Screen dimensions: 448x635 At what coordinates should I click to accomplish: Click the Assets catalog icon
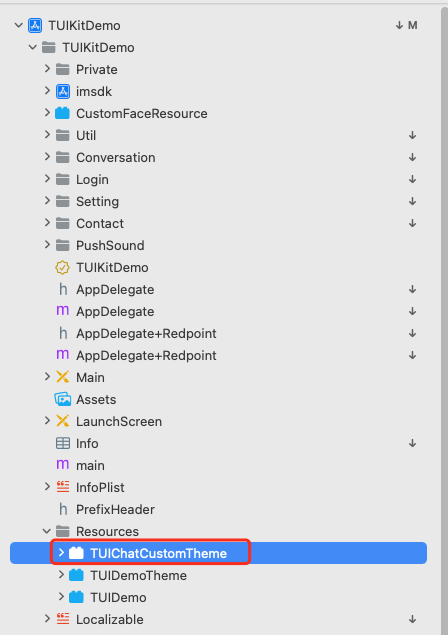pos(62,399)
